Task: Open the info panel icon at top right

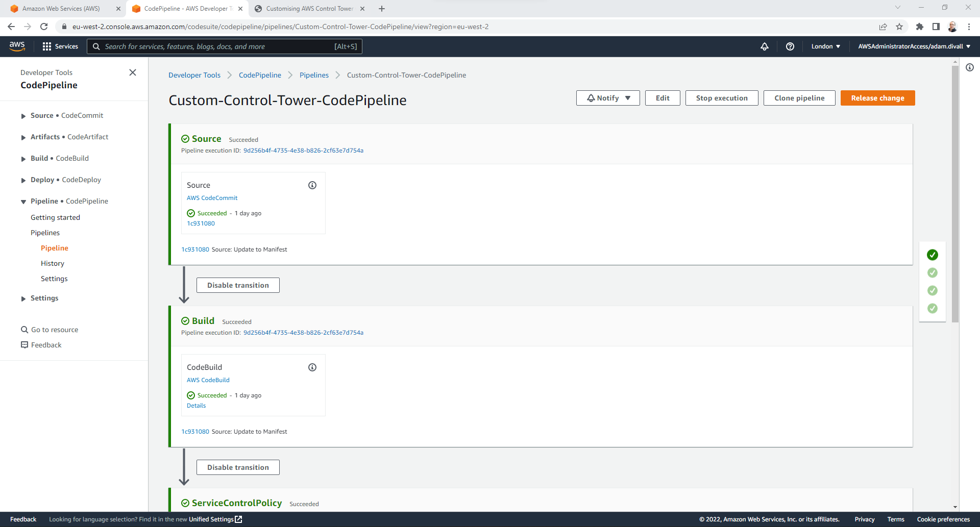Action: pos(969,67)
